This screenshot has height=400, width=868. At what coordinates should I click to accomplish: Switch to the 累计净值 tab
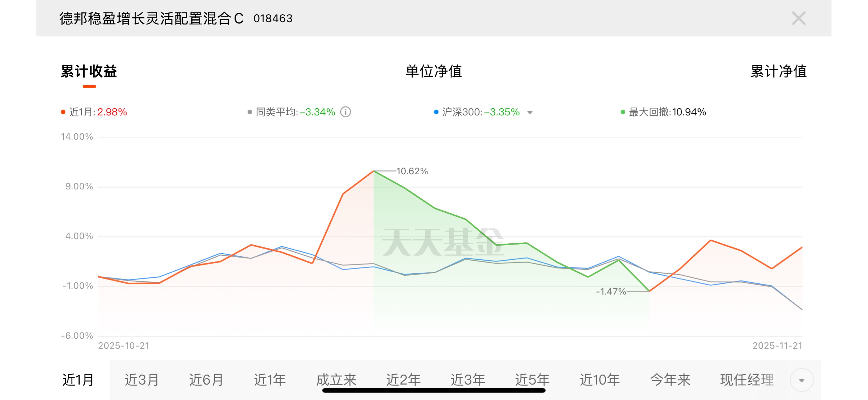(778, 72)
